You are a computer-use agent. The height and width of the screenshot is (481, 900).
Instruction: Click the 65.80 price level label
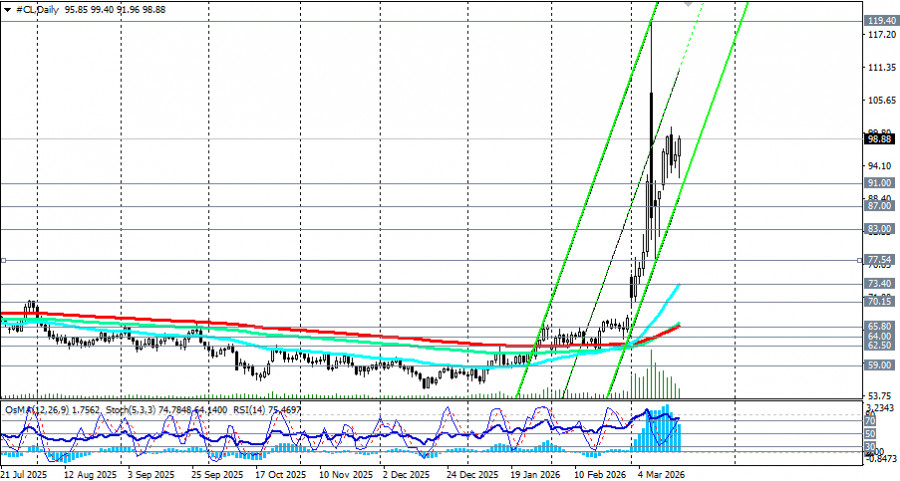pyautogui.click(x=880, y=327)
